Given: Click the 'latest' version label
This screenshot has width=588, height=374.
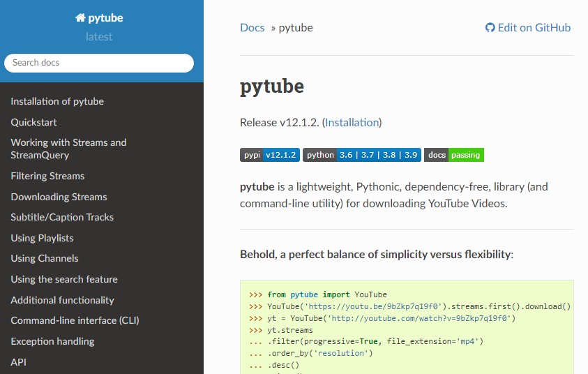Looking at the screenshot, I should click(99, 37).
